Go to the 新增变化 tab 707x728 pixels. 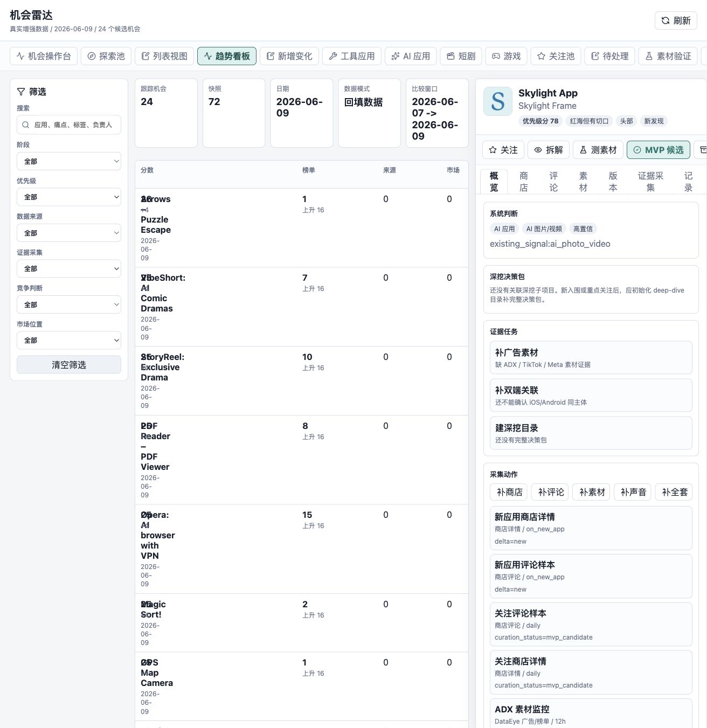[289, 56]
